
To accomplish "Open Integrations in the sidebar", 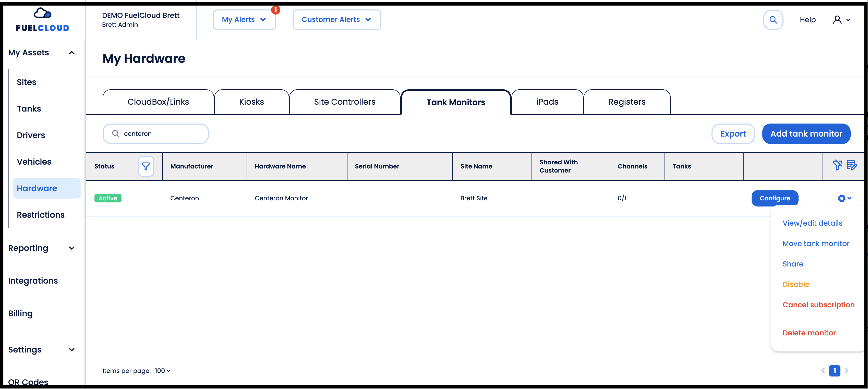I will coord(33,281).
